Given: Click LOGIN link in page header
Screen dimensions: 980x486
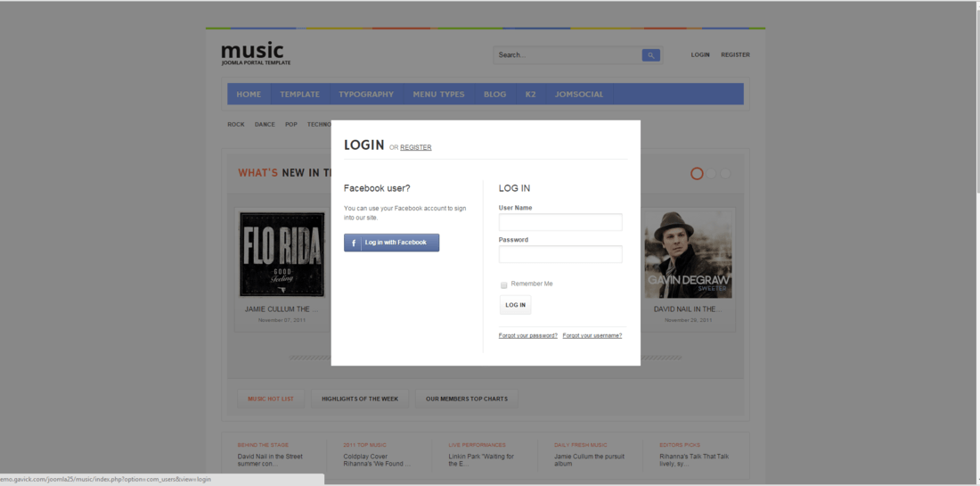Looking at the screenshot, I should (700, 55).
